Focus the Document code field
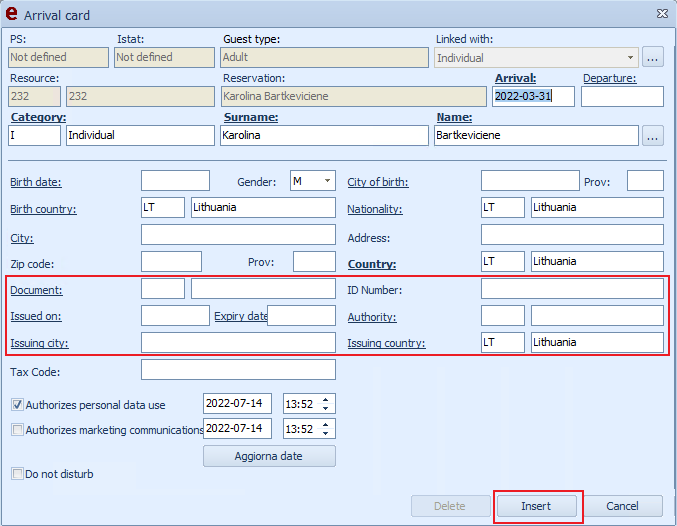Image resolution: width=677 pixels, height=526 pixels. pyautogui.click(x=163, y=288)
